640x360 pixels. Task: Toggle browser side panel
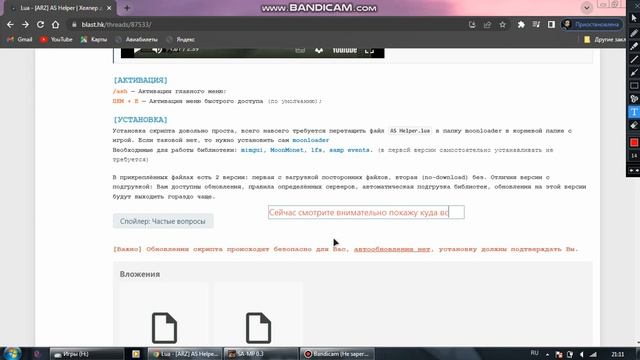551,24
